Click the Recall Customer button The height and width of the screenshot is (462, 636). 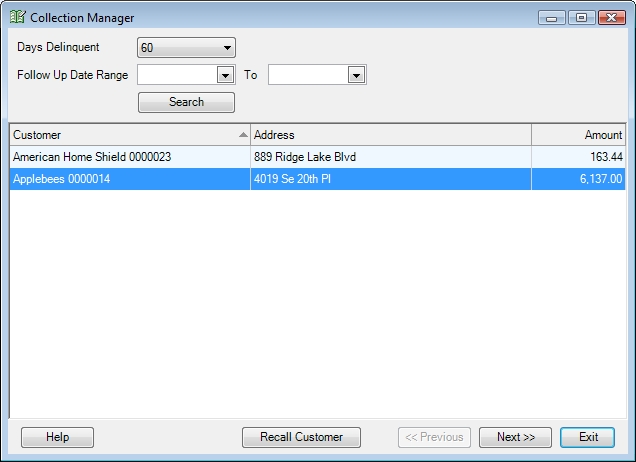point(301,437)
